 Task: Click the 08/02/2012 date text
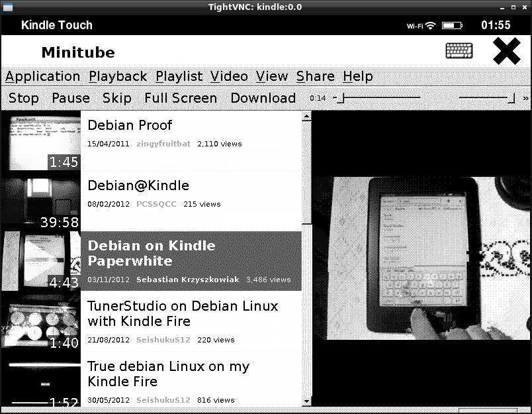[109, 204]
